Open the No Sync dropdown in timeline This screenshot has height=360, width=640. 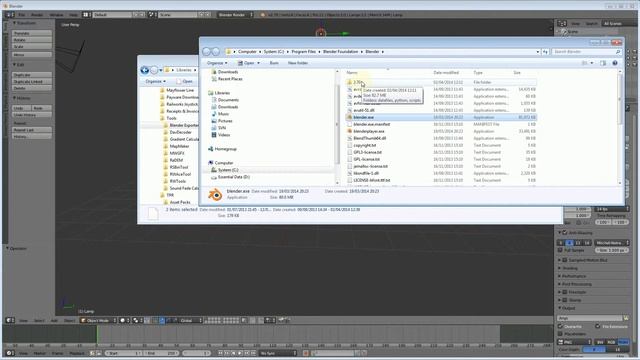[x=278, y=353]
